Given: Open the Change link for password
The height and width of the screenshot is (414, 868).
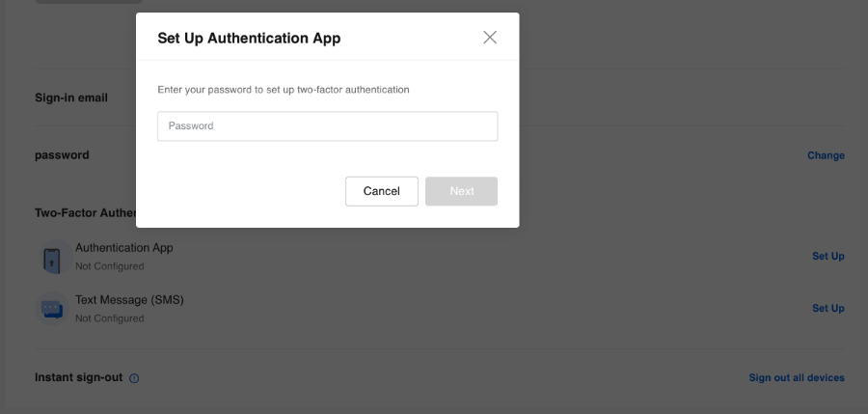Looking at the screenshot, I should 826,155.
